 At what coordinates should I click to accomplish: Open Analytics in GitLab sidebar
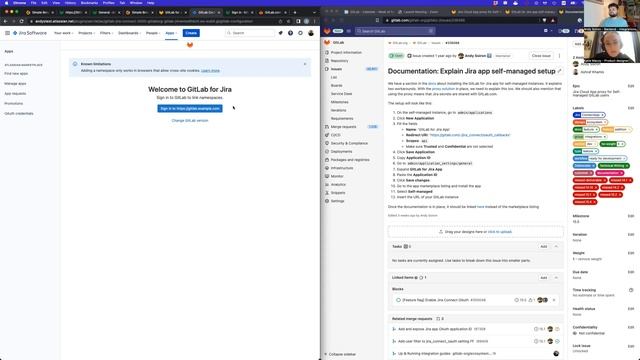tap(338, 184)
